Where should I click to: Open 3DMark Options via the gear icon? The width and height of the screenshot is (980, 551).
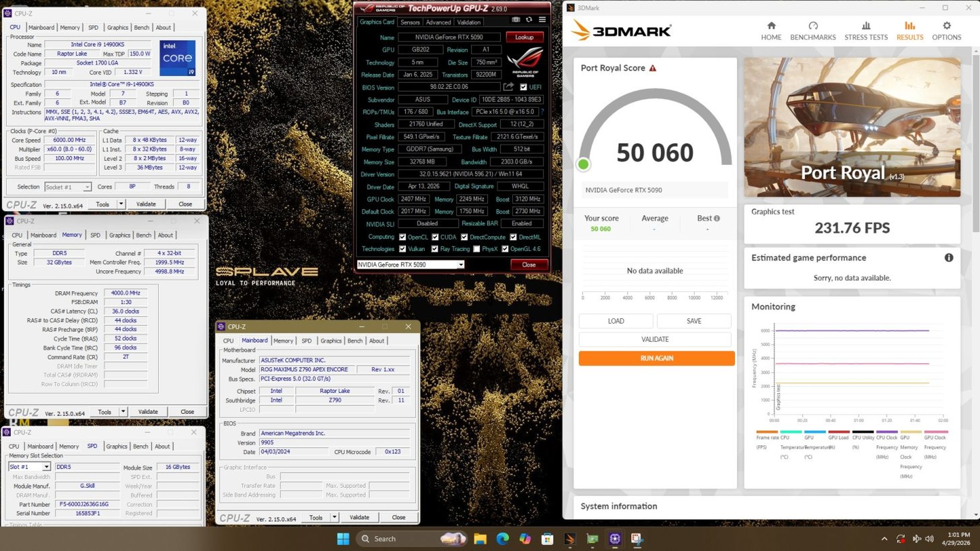tap(947, 26)
